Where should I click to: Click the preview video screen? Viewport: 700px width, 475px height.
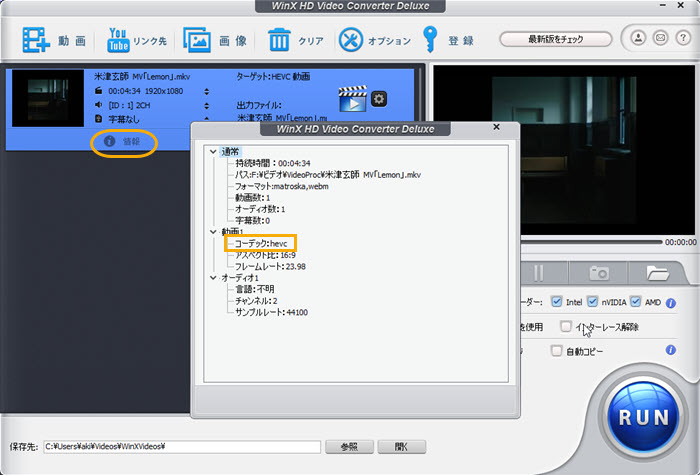pos(564,150)
